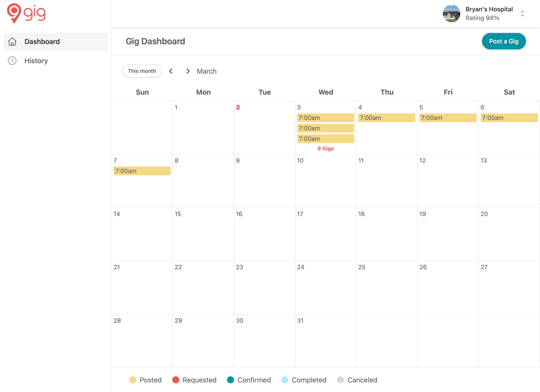The height and width of the screenshot is (392, 540).
Task: Go to previous month arrow
Action: (x=171, y=71)
